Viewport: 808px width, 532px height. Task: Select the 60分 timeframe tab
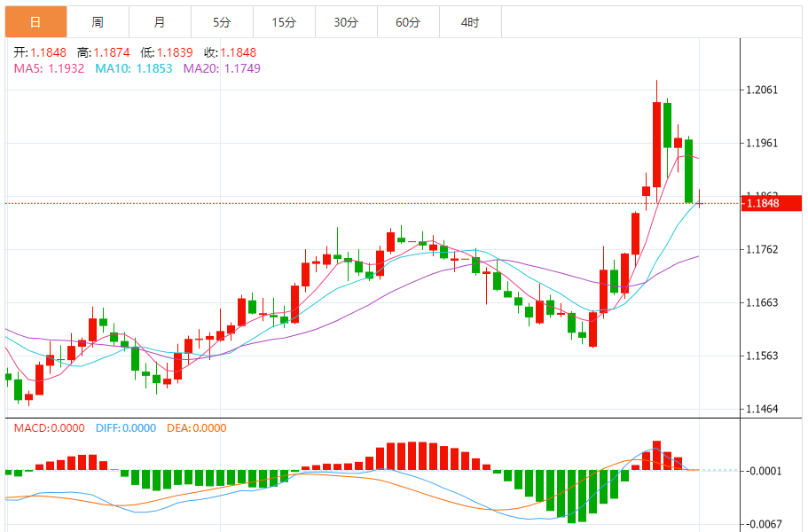tap(408, 22)
